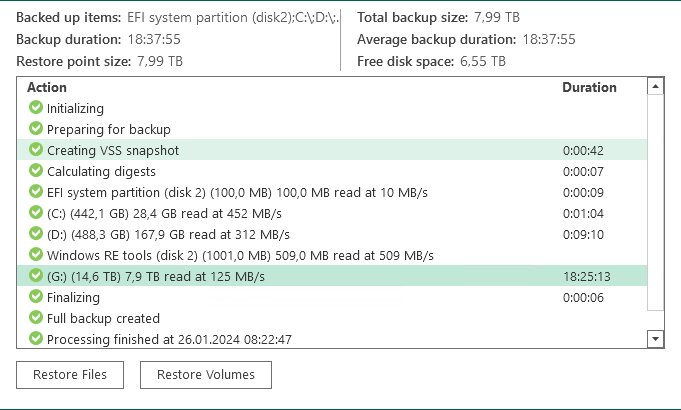Viewport: 681px width, 410px height.
Task: Click the checkmark beside Full backup created
Action: 36,318
